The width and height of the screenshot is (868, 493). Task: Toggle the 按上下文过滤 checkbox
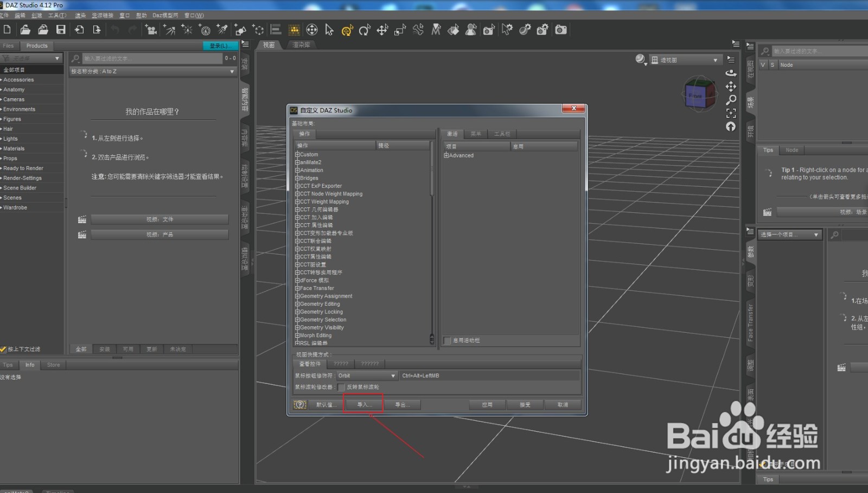pyautogui.click(x=3, y=349)
